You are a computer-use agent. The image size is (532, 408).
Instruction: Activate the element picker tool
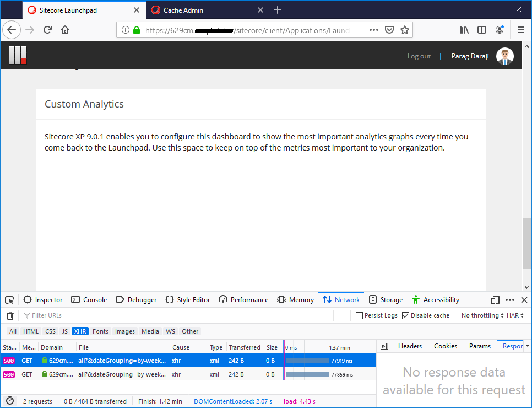(9, 300)
